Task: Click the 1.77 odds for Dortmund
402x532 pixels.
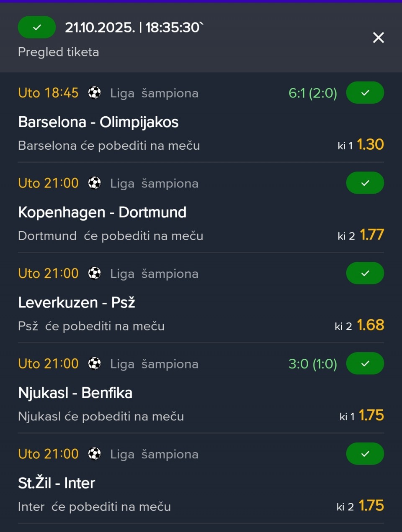Action: [x=372, y=235]
